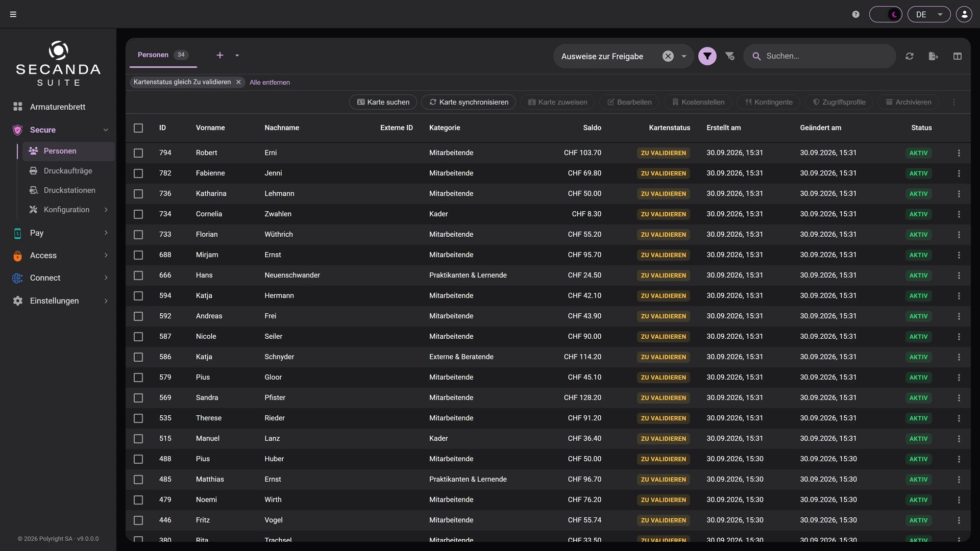Viewport: 980px width, 551px height.
Task: Click the Karte suchen button
Action: [383, 102]
